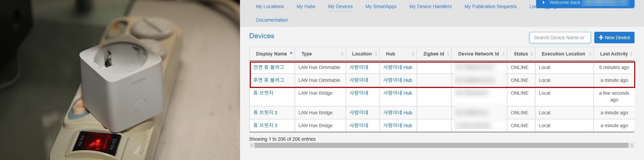Open 사랑이네 location in 전면 휴 플러그 row
This screenshot has height=160, width=644.
[359, 67]
